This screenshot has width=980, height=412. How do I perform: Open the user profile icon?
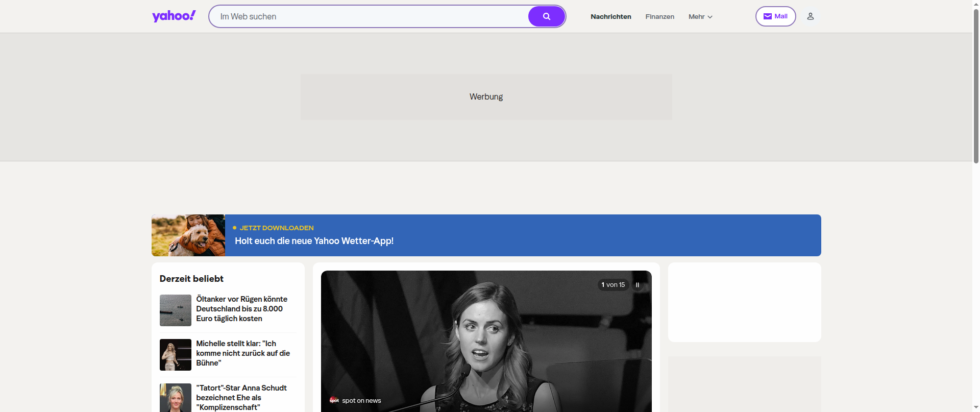tap(810, 16)
